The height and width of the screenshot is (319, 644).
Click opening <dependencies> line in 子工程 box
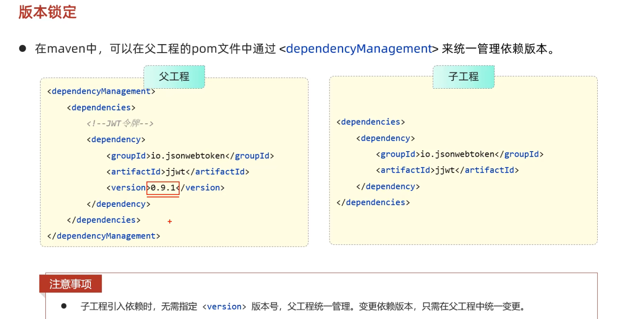click(x=371, y=122)
